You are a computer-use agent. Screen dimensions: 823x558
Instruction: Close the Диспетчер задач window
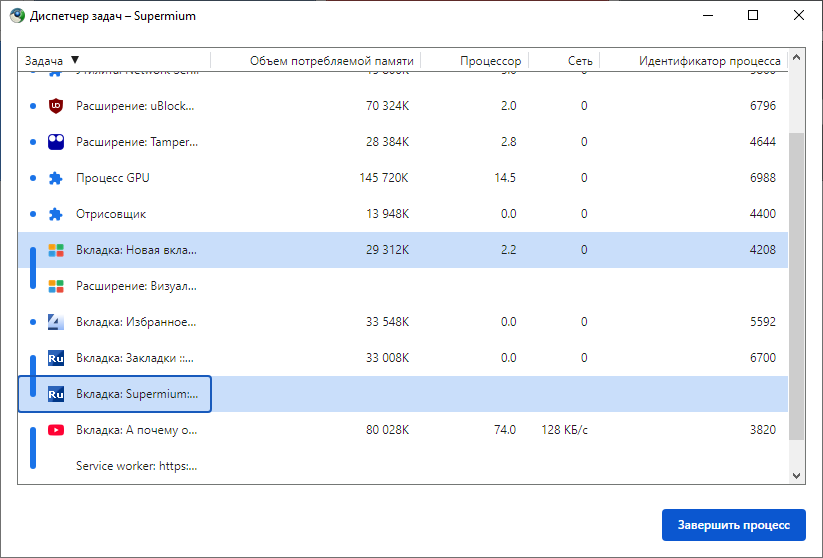[x=799, y=15]
